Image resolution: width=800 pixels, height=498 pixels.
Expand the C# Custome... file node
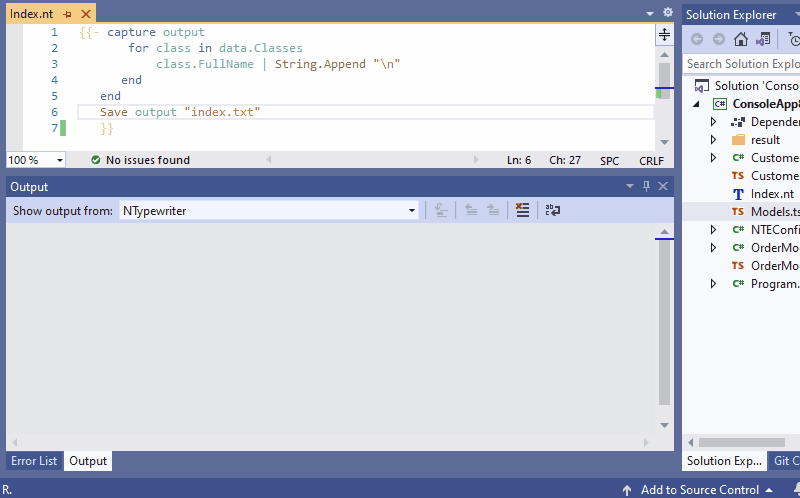[713, 158]
